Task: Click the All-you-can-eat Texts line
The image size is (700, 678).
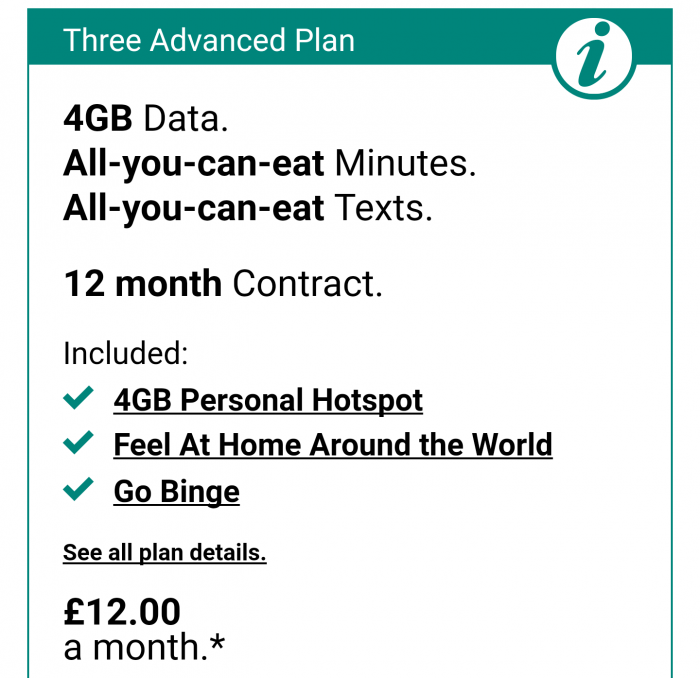Action: [248, 209]
